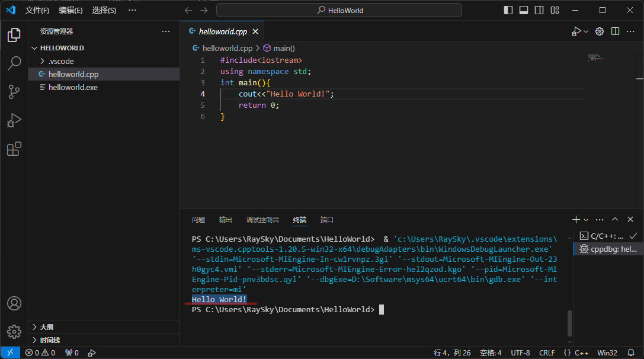Click the debug launch icon in status bar
The image size is (644, 359).
click(92, 353)
